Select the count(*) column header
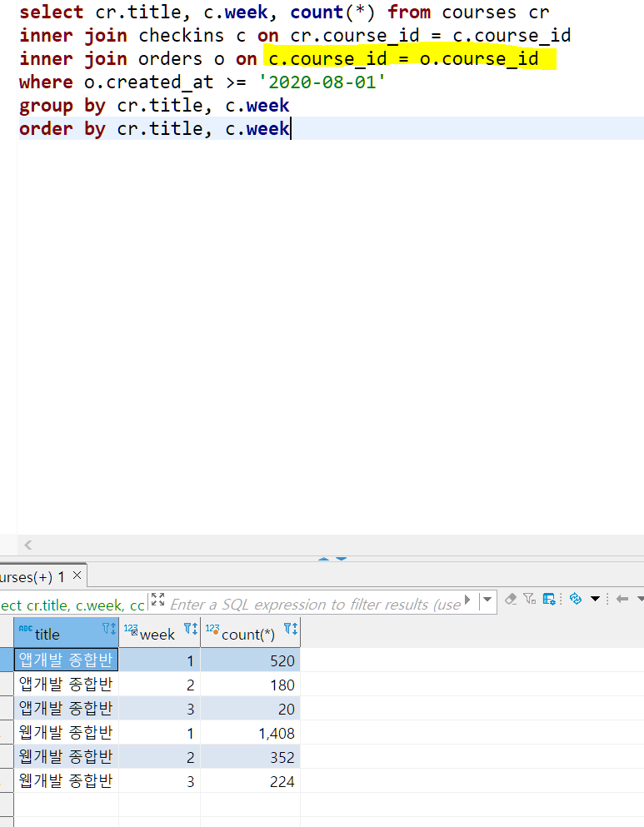 tap(251, 632)
